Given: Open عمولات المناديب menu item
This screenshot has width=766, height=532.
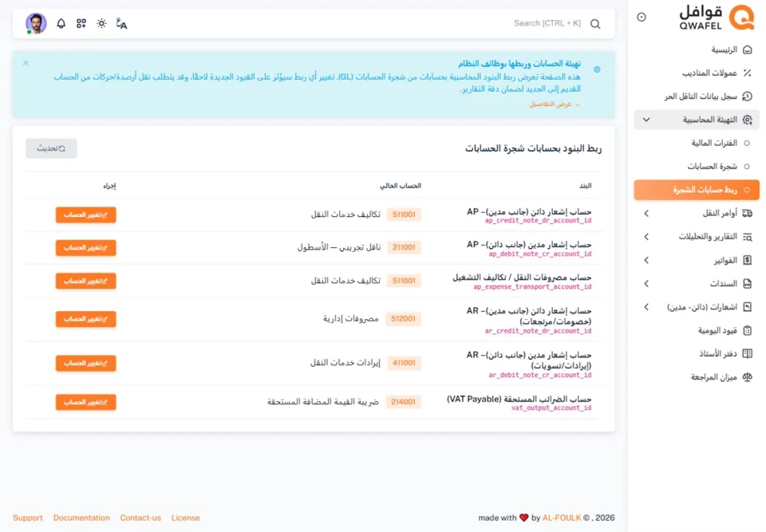Looking at the screenshot, I should tap(697, 73).
